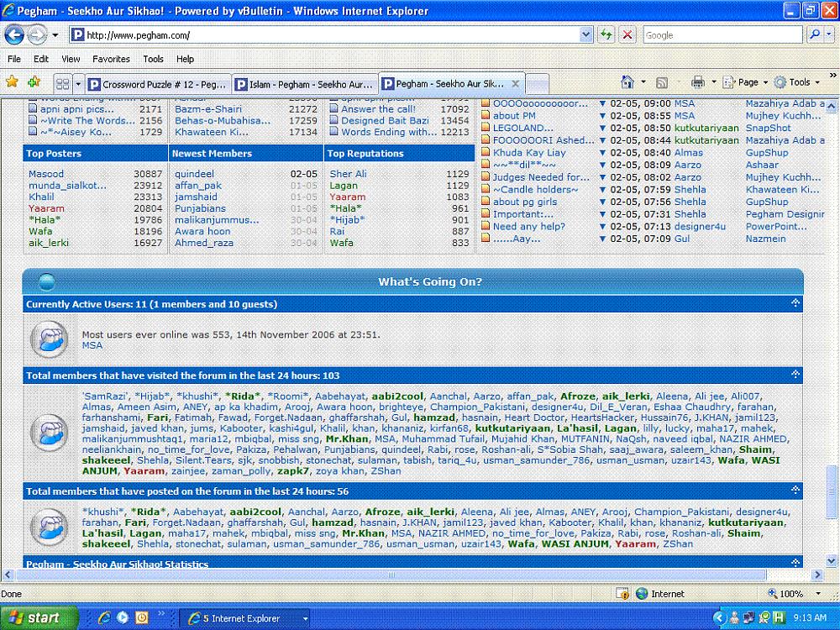Click the folder icon next to 'about PM' thread

point(486,116)
